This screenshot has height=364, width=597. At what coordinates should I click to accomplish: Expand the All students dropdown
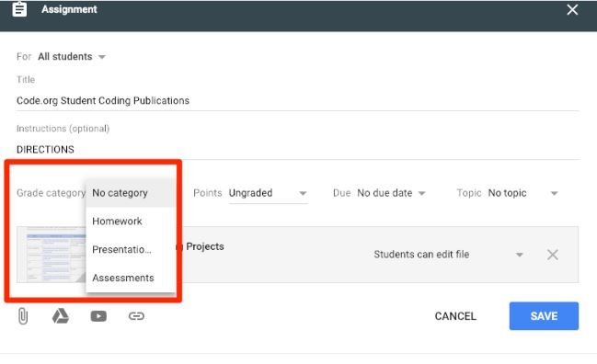(71, 57)
